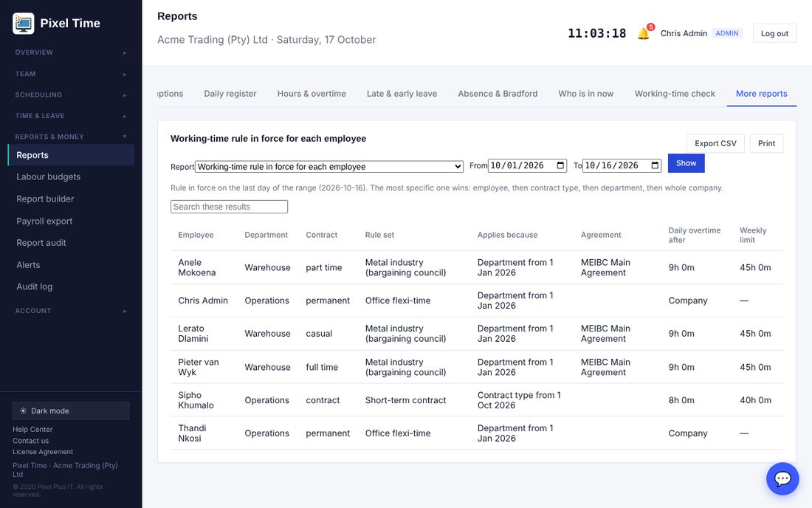Click the Show button
This screenshot has height=508, width=812.
tap(687, 163)
